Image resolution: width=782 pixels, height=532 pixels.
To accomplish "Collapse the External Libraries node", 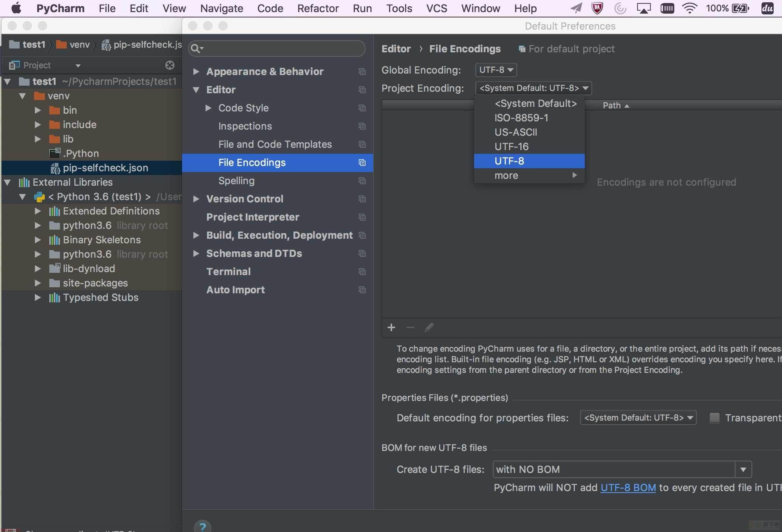I will point(7,182).
